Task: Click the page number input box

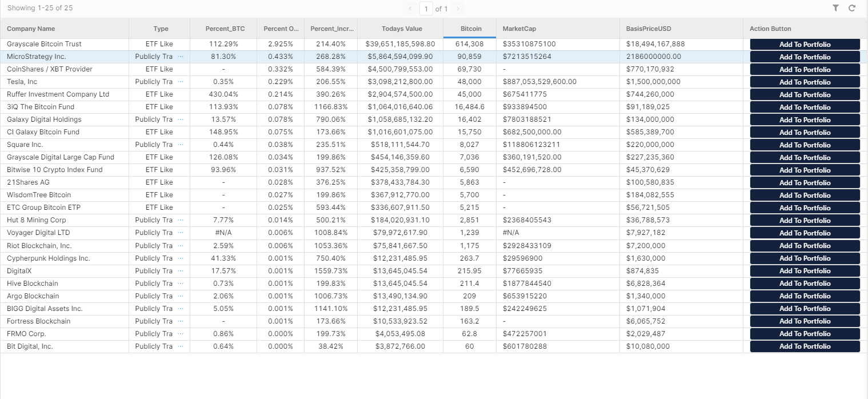Action: click(x=426, y=9)
